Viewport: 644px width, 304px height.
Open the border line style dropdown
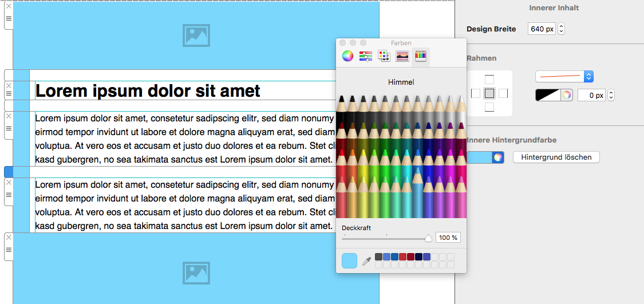[564, 76]
